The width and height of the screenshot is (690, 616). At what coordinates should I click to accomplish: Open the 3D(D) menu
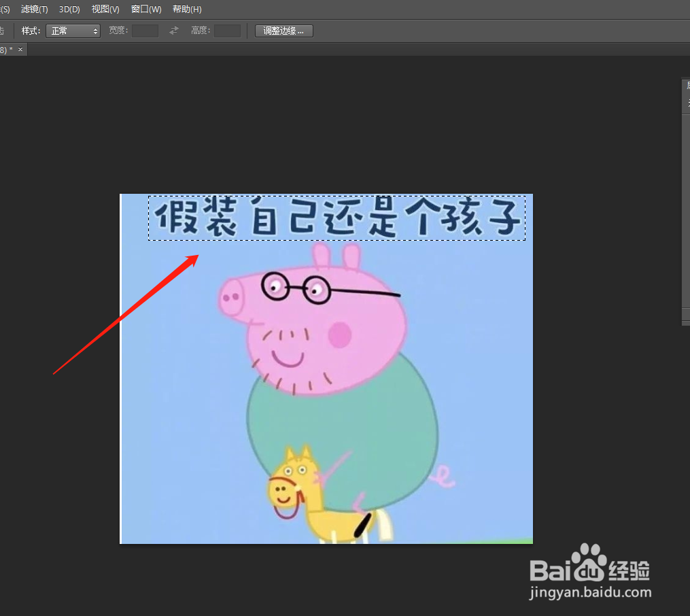69,10
